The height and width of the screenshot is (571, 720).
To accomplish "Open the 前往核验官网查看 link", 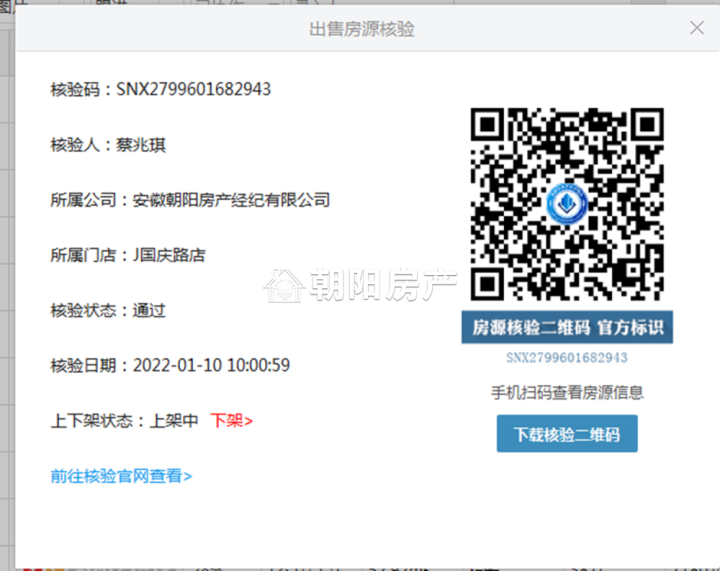I will (121, 476).
